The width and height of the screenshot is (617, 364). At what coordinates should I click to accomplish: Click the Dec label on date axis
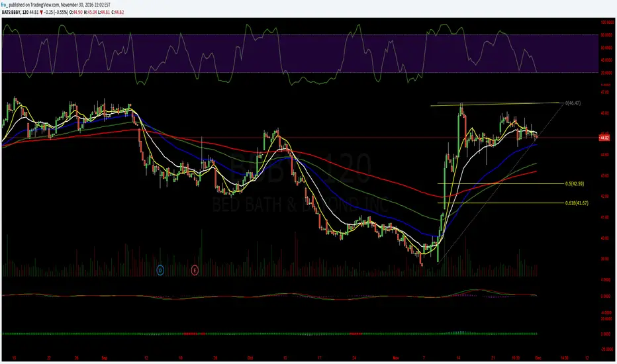pyautogui.click(x=538, y=358)
